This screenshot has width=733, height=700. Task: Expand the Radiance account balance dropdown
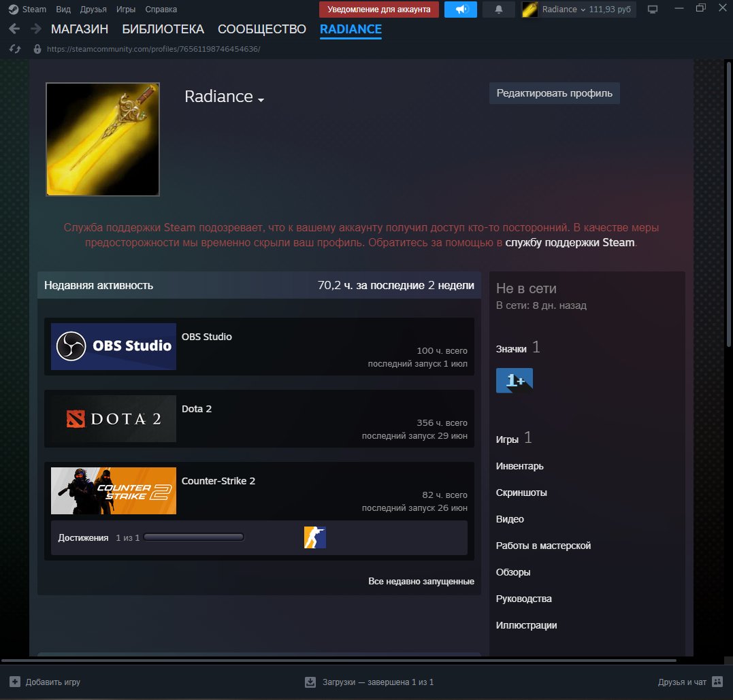586,10
